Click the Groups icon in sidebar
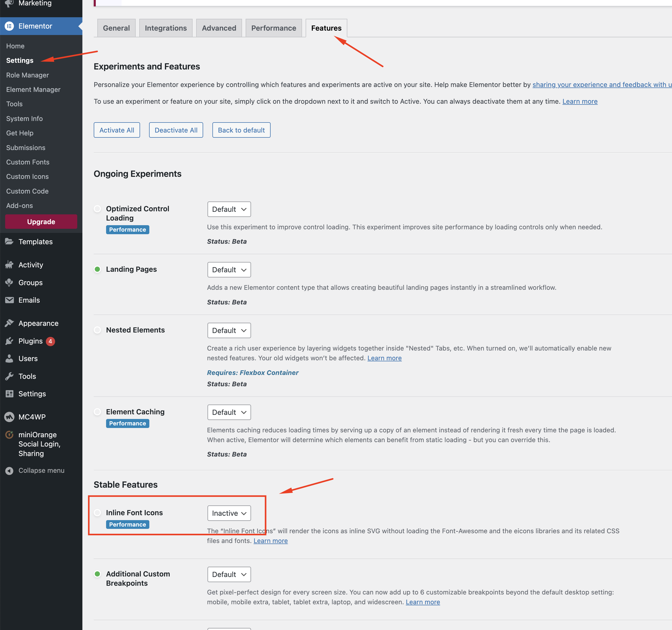Viewport: 672px width, 630px height. click(10, 282)
